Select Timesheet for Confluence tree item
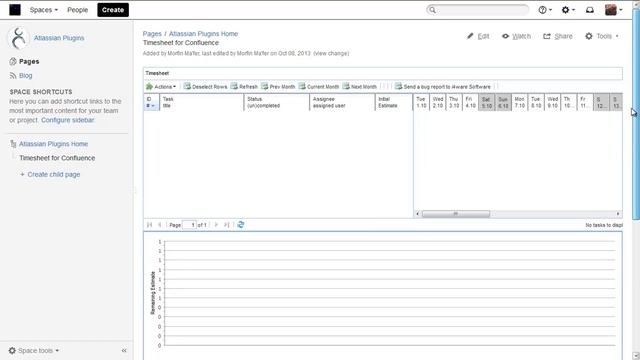The height and width of the screenshot is (360, 640). pos(57,158)
